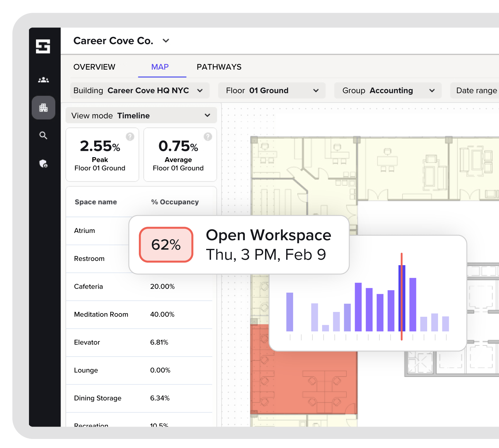
Task: Click the 20.00% Cafeteria occupancy value
Action: (x=162, y=287)
